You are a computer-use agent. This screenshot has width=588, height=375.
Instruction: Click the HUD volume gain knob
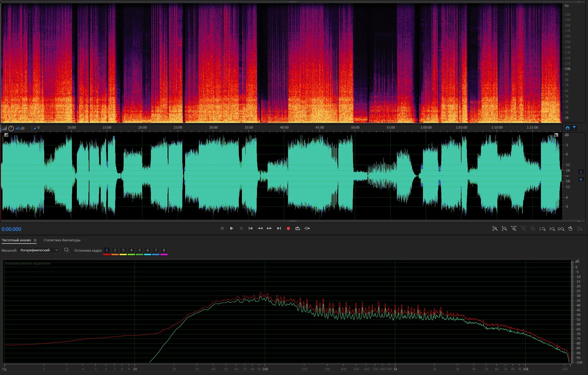pyautogui.click(x=11, y=128)
